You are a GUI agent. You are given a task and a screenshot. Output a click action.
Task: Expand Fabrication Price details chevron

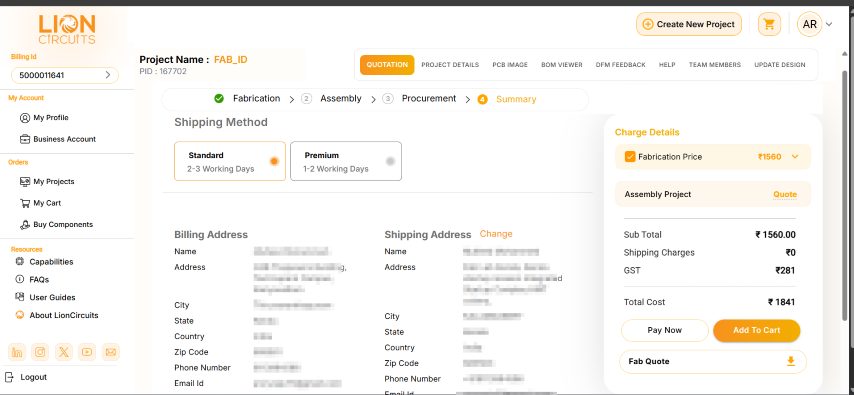[795, 157]
